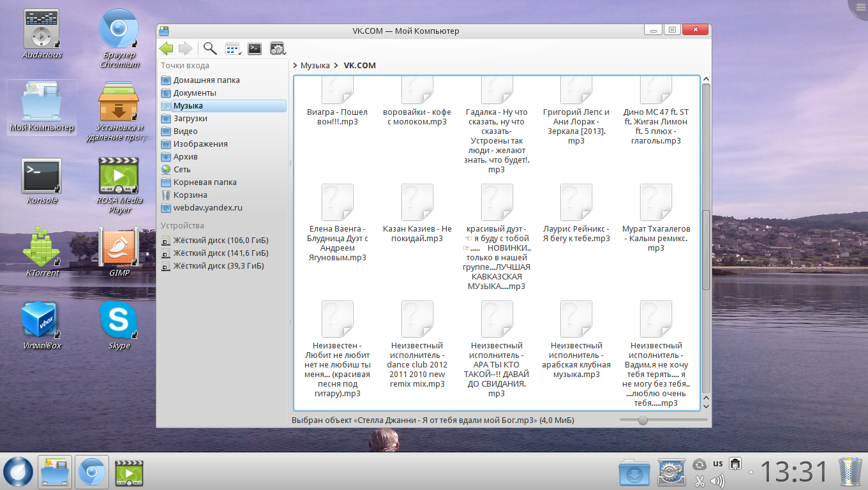868x490 pixels.
Task: Open the settings gear dropdown in toolbar
Action: click(278, 48)
